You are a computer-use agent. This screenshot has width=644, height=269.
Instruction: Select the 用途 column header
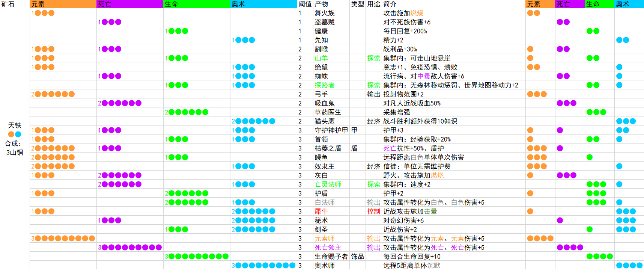(x=374, y=4)
